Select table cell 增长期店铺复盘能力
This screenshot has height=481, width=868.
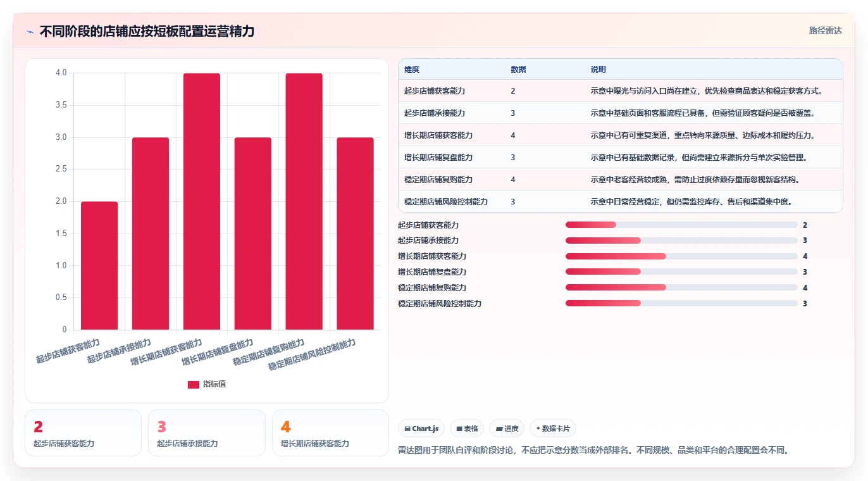coord(438,158)
